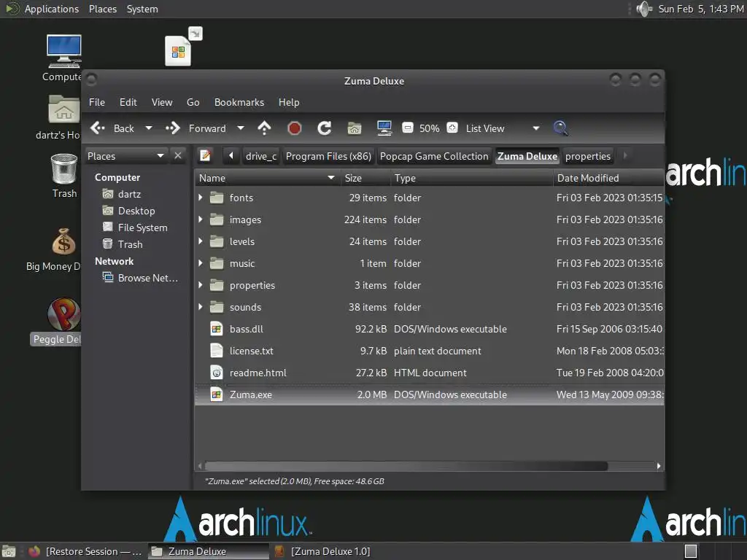
Task: Open the Edit menu
Action: pos(128,102)
